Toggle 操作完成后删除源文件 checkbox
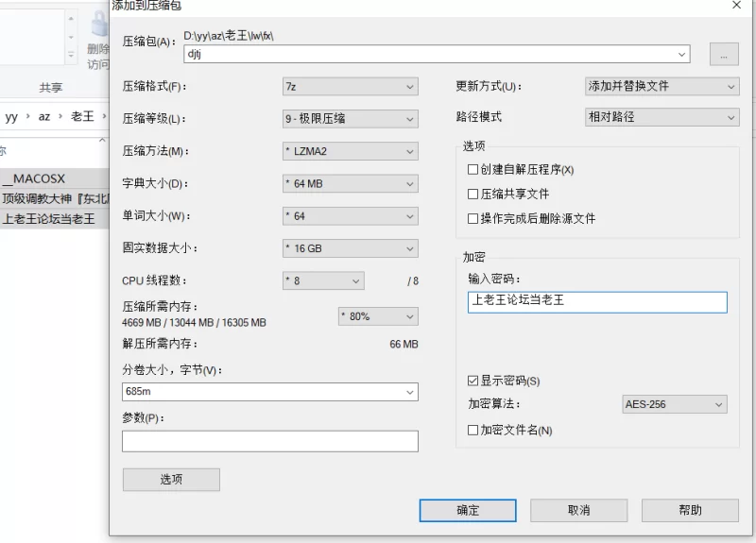This screenshot has height=543, width=756. click(x=472, y=219)
